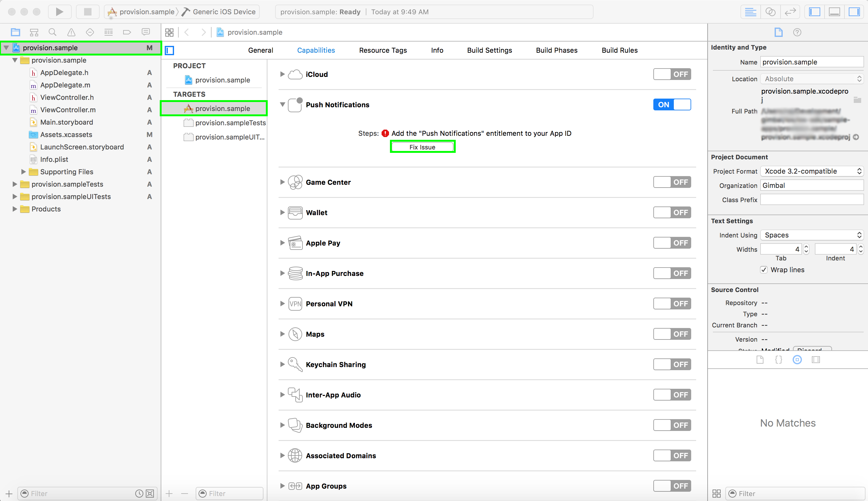Collapse the Push Notifications section
The height and width of the screenshot is (501, 868).
282,104
